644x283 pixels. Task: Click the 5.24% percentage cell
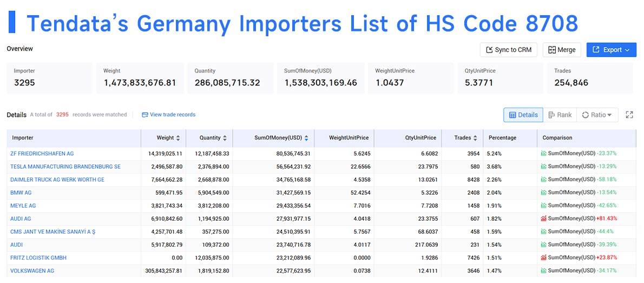(x=494, y=154)
